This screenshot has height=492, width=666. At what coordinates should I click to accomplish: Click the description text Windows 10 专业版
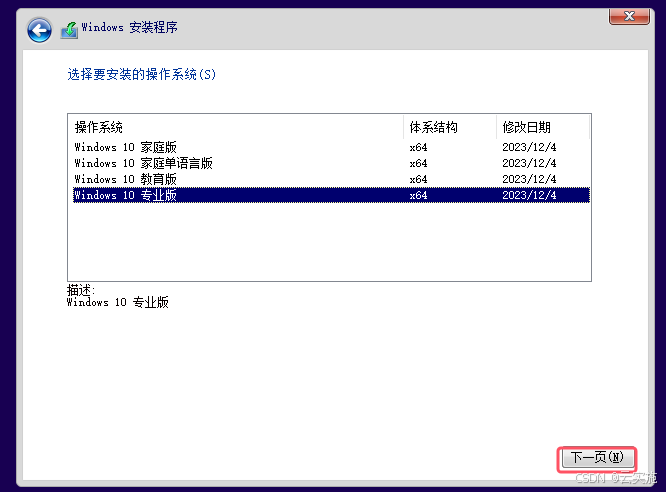tap(118, 303)
